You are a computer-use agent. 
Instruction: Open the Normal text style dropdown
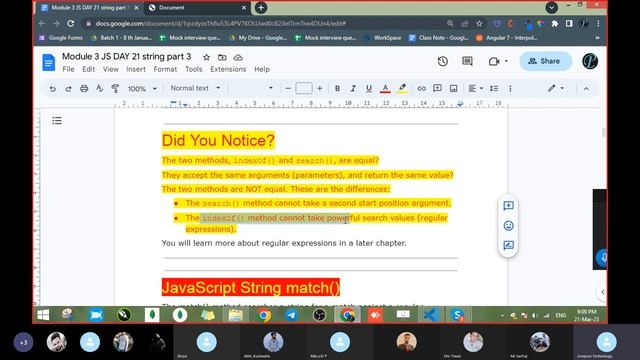195,88
